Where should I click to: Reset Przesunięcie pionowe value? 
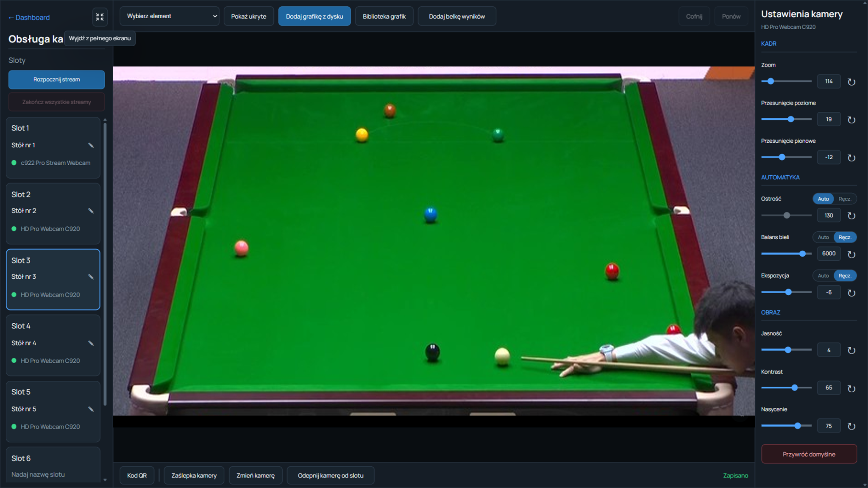tap(851, 158)
